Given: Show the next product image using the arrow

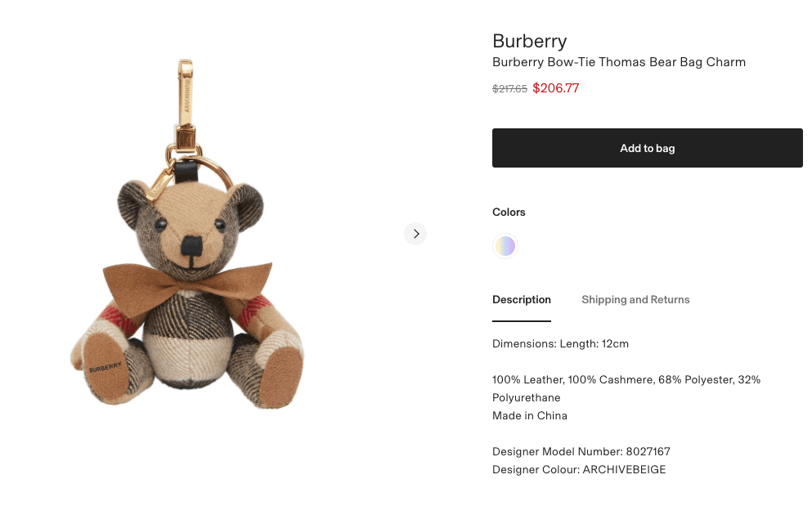Looking at the screenshot, I should point(415,234).
